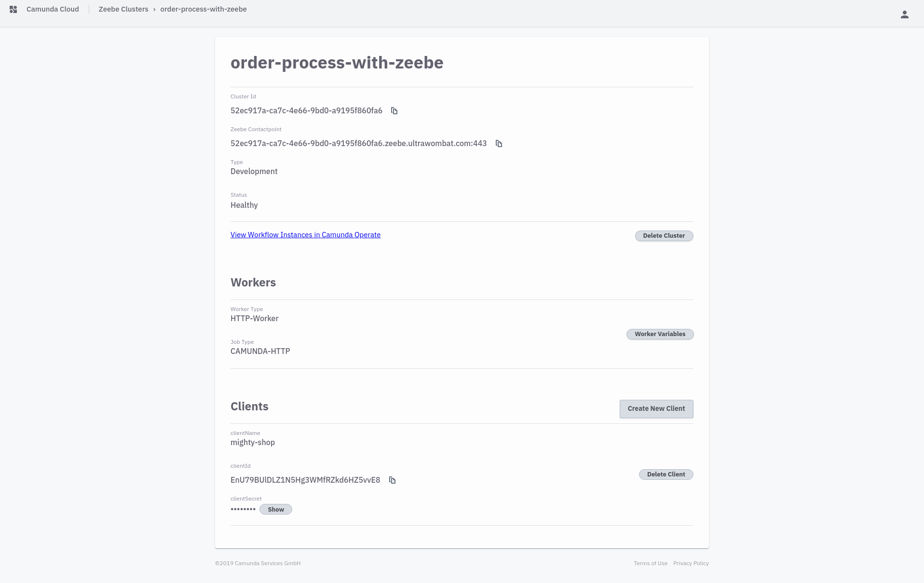The height and width of the screenshot is (583, 924).
Task: Delete the mighty-shop client
Action: coord(666,475)
